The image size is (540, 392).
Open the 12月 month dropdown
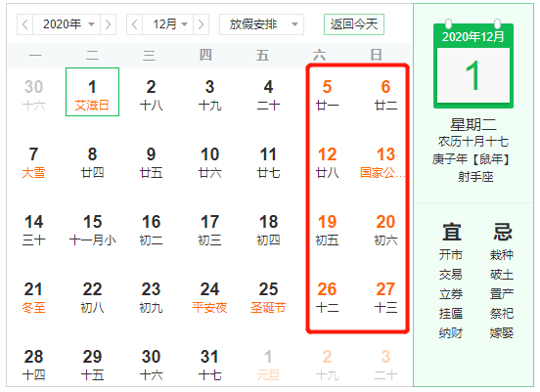pos(167,24)
